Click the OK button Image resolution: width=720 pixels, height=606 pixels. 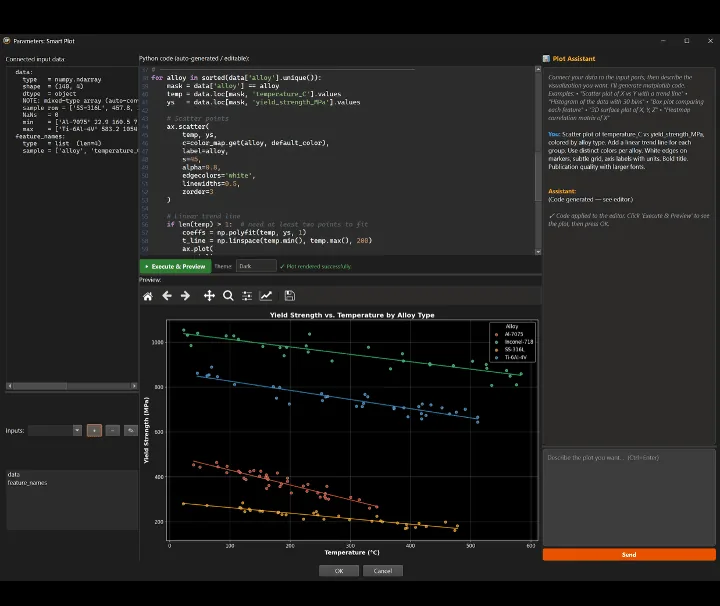click(339, 571)
